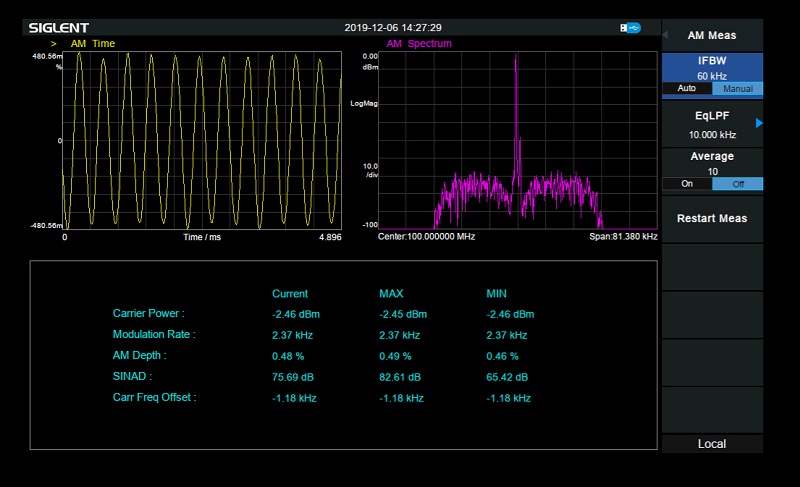
Task: Set IFBW mode to Auto
Action: pyautogui.click(x=686, y=89)
